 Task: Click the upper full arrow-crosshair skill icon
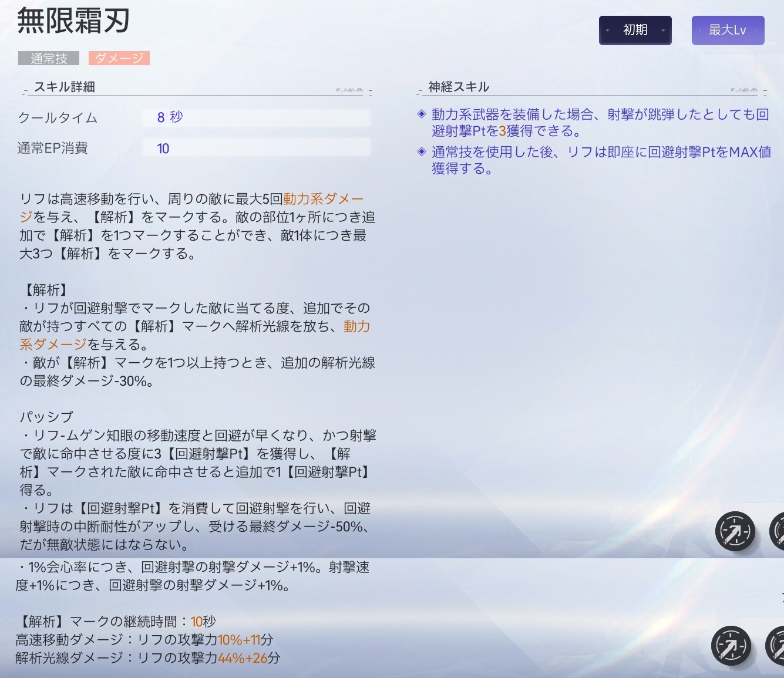[735, 531]
